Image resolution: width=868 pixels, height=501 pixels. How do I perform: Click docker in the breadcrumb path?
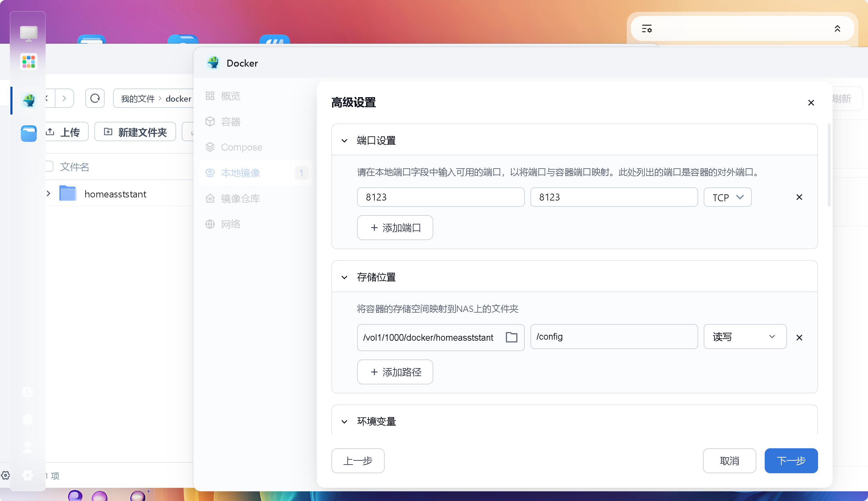click(178, 99)
